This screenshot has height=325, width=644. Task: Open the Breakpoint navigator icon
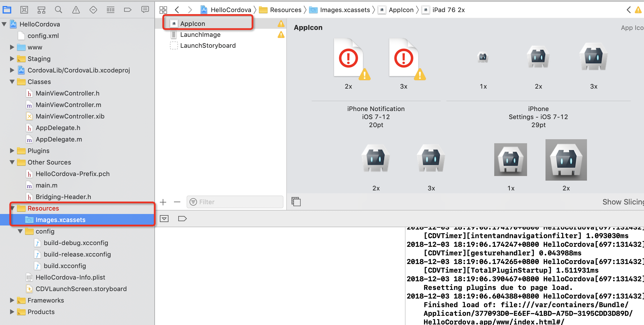128,10
